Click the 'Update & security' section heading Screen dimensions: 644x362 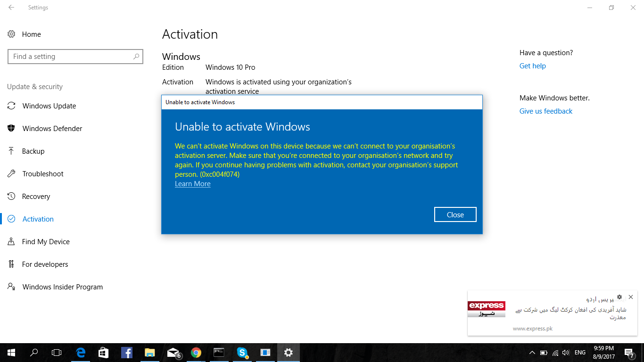pyautogui.click(x=35, y=87)
